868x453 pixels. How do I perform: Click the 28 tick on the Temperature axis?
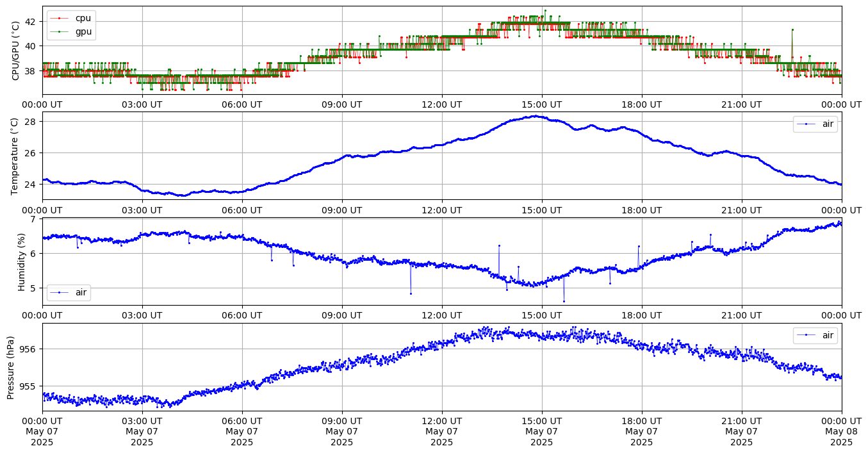(x=31, y=122)
